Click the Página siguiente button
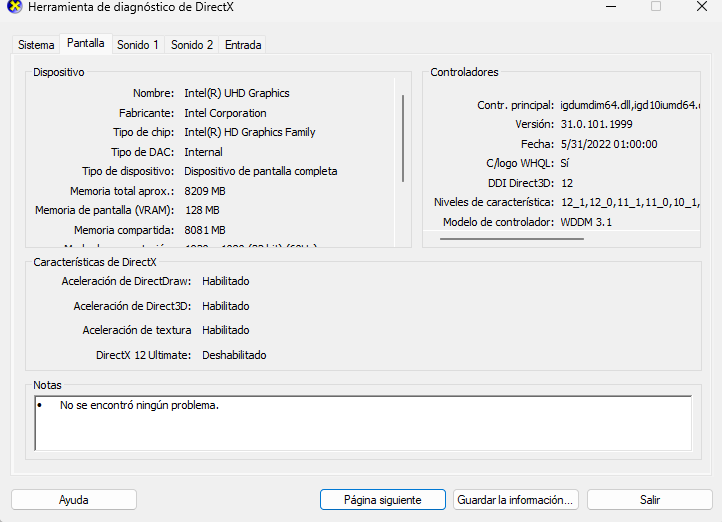The width and height of the screenshot is (722, 522). click(x=382, y=499)
